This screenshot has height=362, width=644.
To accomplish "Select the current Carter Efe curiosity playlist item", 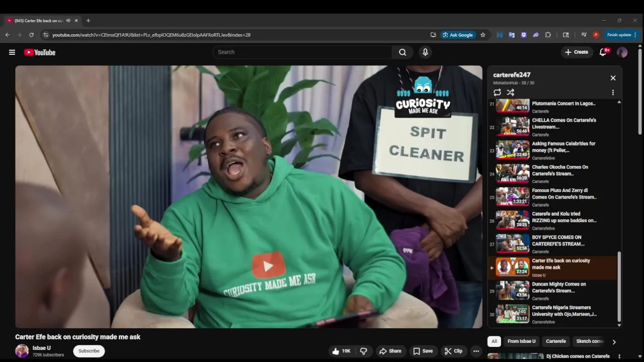I will coord(552,267).
